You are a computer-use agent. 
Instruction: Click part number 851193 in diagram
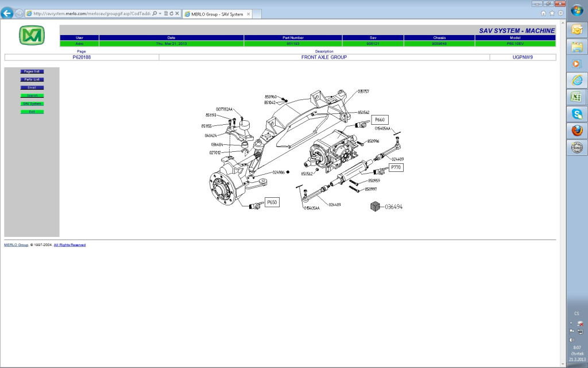coord(211,115)
